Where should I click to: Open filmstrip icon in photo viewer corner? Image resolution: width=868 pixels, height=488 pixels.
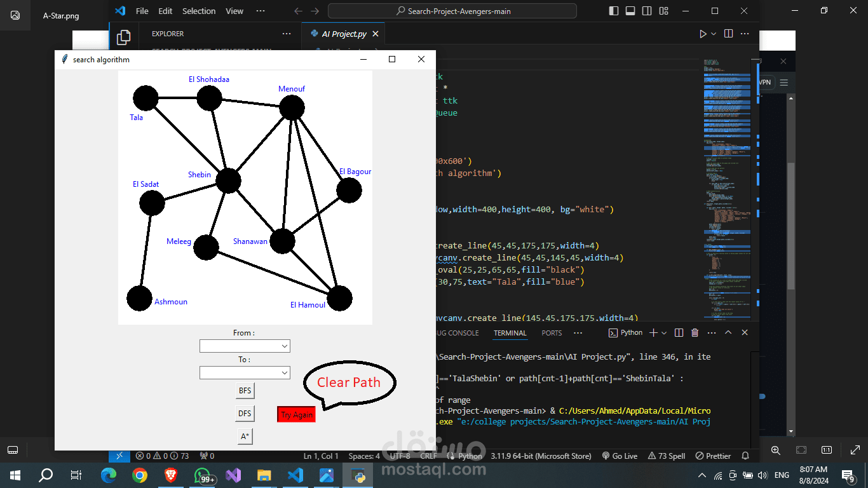point(13,450)
